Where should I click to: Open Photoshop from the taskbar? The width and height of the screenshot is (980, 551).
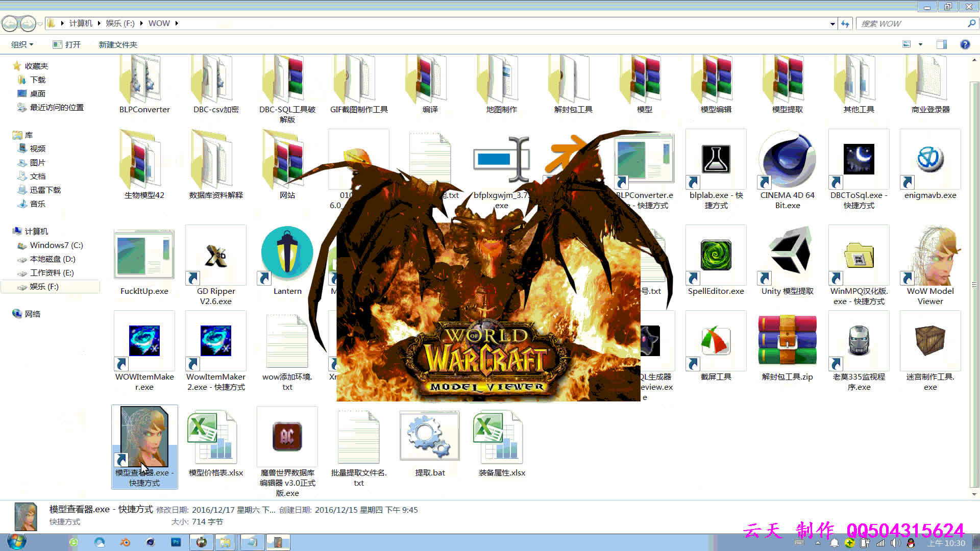point(176,542)
